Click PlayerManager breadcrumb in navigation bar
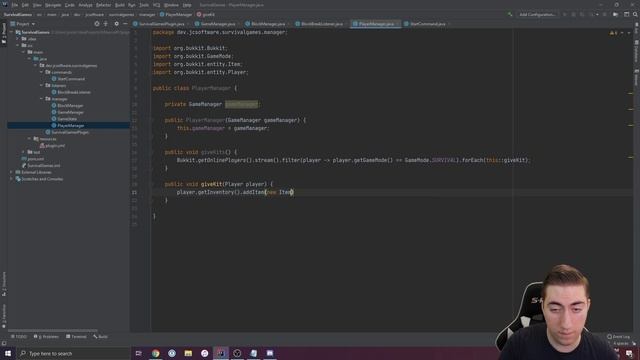The height and width of the screenshot is (360, 640). pos(176,14)
